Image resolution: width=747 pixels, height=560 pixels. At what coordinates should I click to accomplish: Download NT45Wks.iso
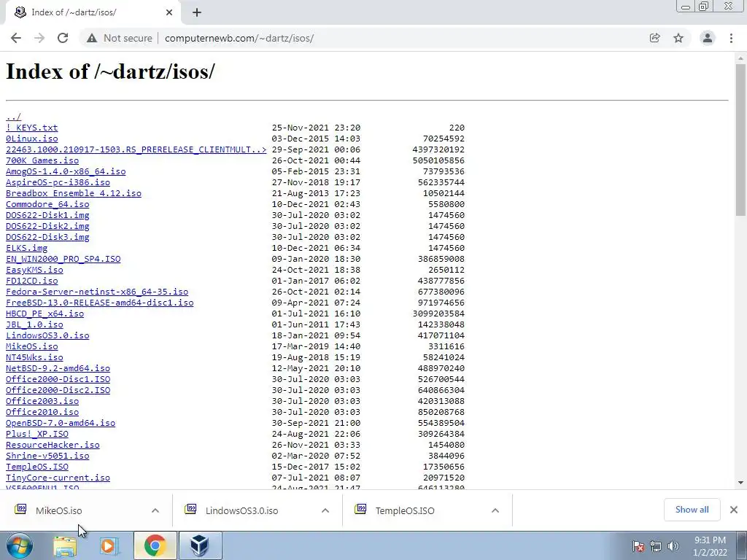[x=34, y=357]
